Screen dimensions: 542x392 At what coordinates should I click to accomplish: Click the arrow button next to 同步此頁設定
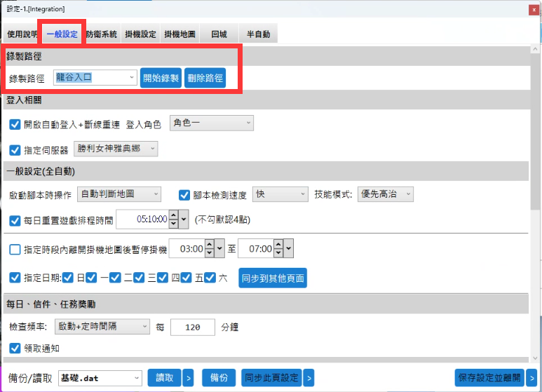pyautogui.click(x=309, y=378)
